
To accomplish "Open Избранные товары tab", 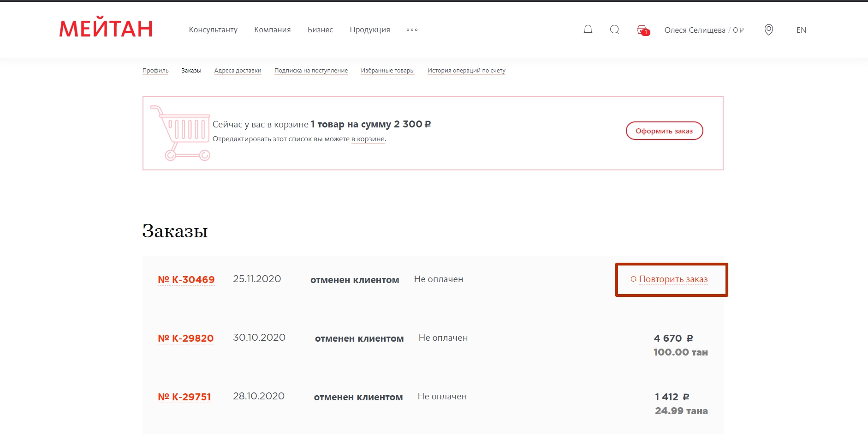I will [387, 71].
